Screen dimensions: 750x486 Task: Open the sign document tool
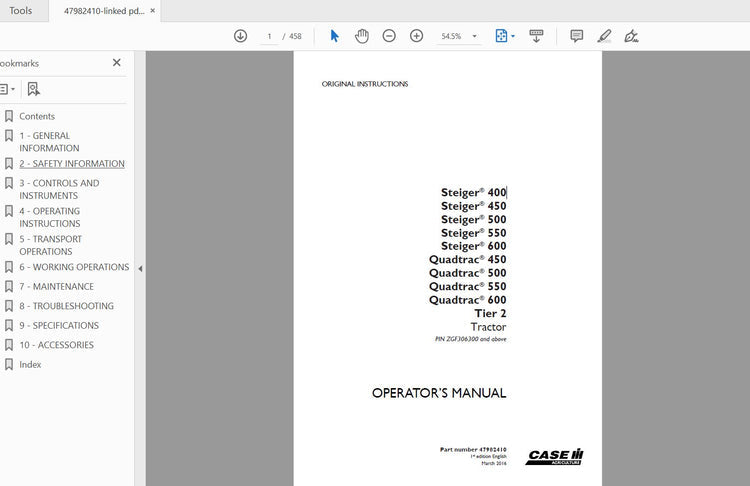click(x=631, y=36)
